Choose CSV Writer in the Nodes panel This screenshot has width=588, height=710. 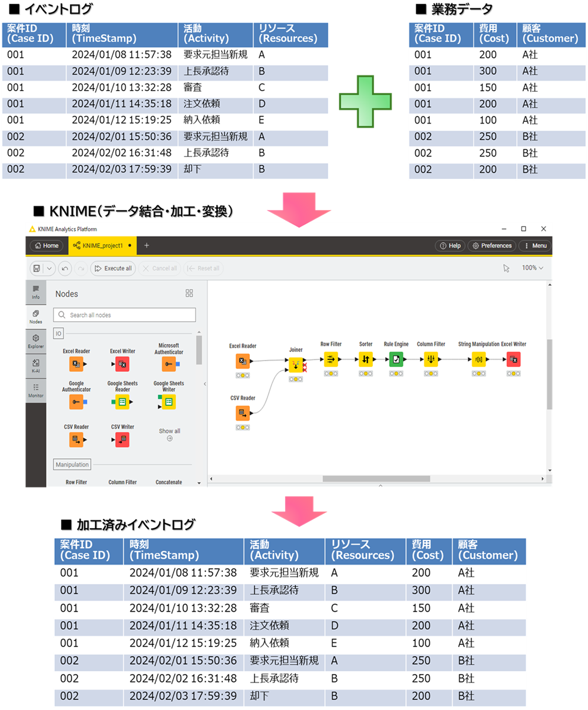click(x=122, y=439)
